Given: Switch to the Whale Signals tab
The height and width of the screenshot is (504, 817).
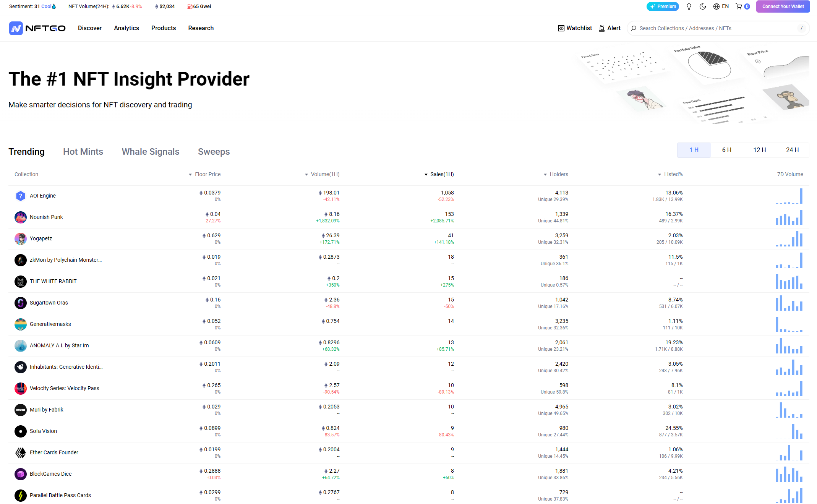Looking at the screenshot, I should (x=151, y=152).
